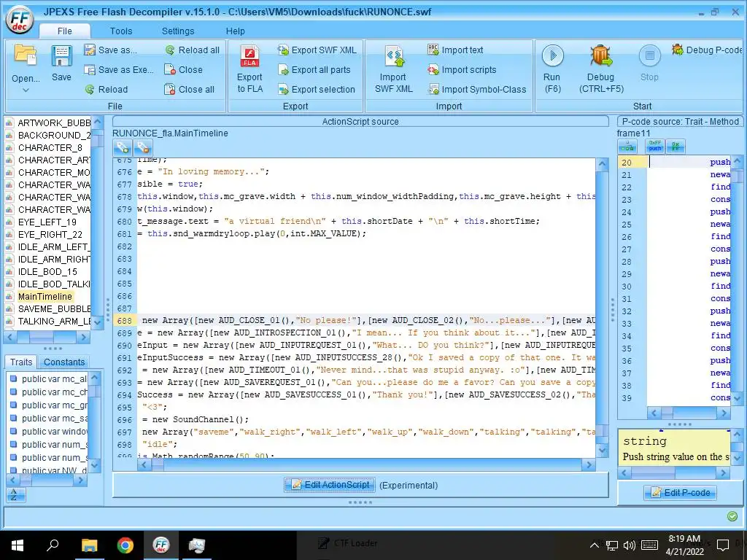Click the traits list scroll down arrow
The image size is (747, 560).
pos(95,465)
